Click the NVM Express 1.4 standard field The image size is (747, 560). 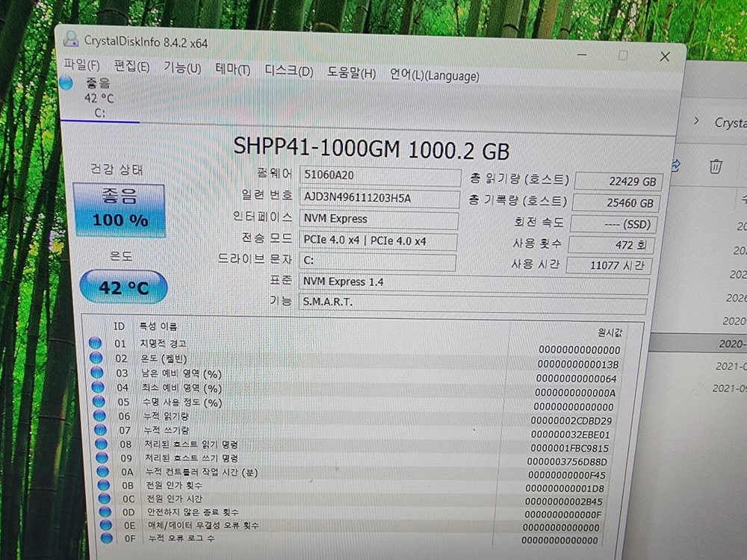(474, 283)
